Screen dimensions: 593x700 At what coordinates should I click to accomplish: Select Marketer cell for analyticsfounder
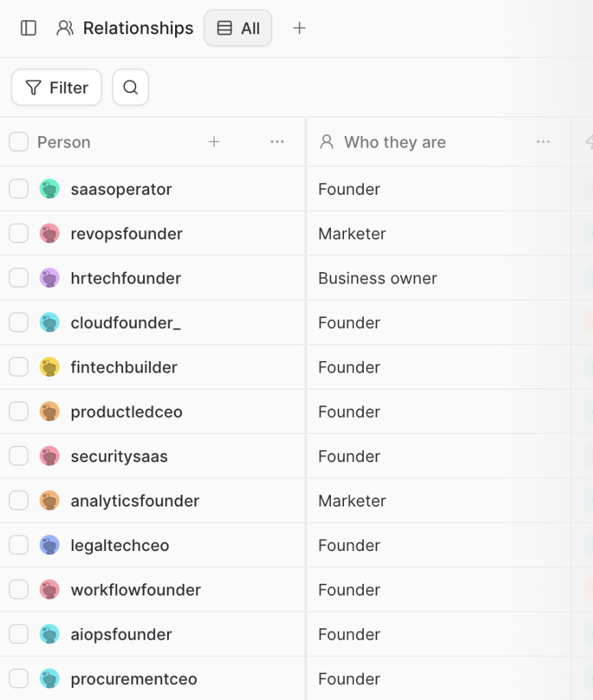coord(438,500)
